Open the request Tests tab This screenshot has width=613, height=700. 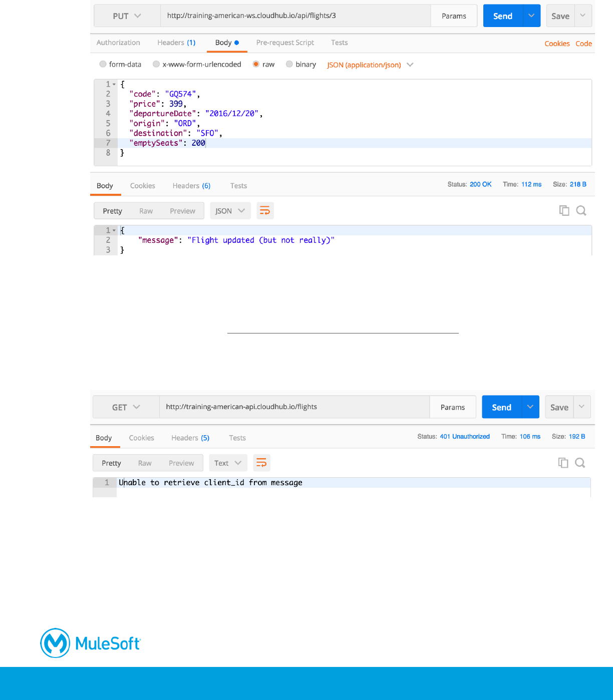tap(339, 43)
